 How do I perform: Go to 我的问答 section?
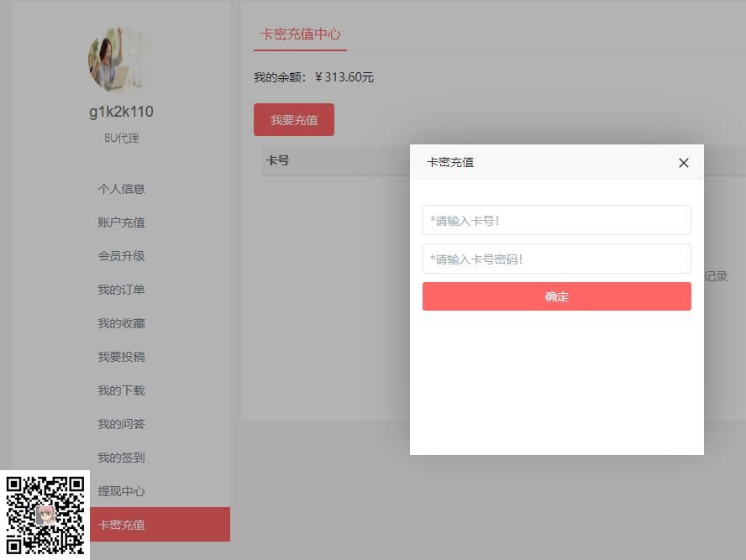pos(119,424)
